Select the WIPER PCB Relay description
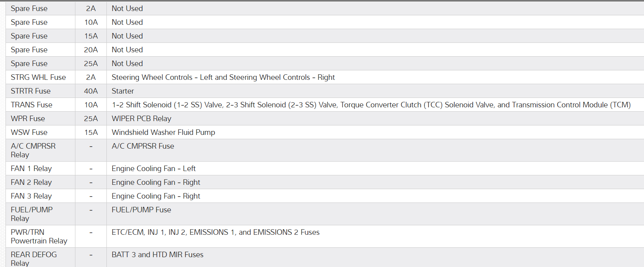 click(141, 119)
